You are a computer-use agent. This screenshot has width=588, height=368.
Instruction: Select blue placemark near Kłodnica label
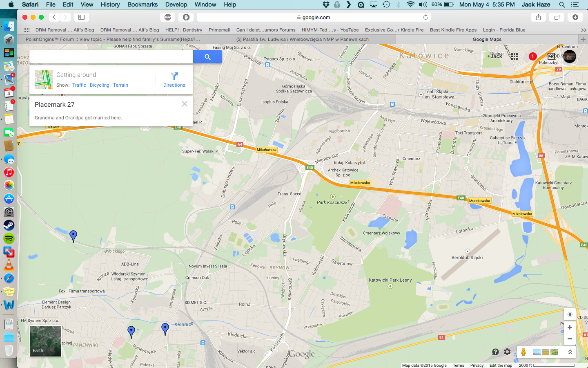165,329
